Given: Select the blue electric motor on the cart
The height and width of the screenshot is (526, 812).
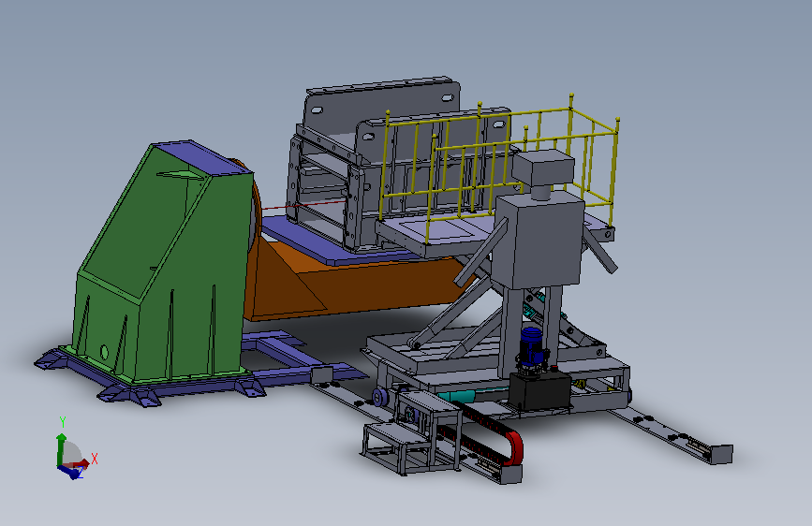Looking at the screenshot, I should click(532, 346).
